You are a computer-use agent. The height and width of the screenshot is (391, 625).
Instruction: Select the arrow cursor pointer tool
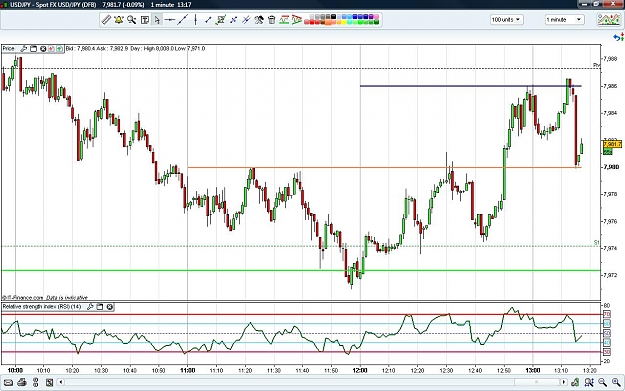(x=157, y=20)
